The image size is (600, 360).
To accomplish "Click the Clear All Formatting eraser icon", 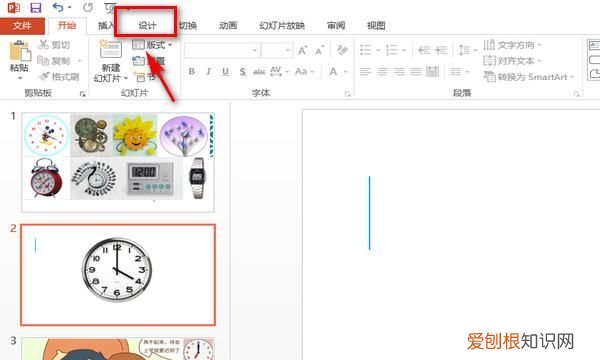I will coord(342,50).
